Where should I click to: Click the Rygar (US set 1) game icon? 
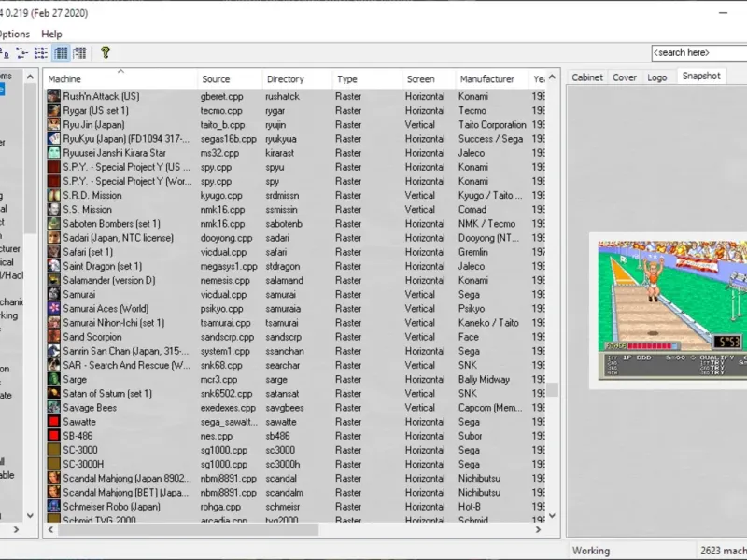pos(54,110)
